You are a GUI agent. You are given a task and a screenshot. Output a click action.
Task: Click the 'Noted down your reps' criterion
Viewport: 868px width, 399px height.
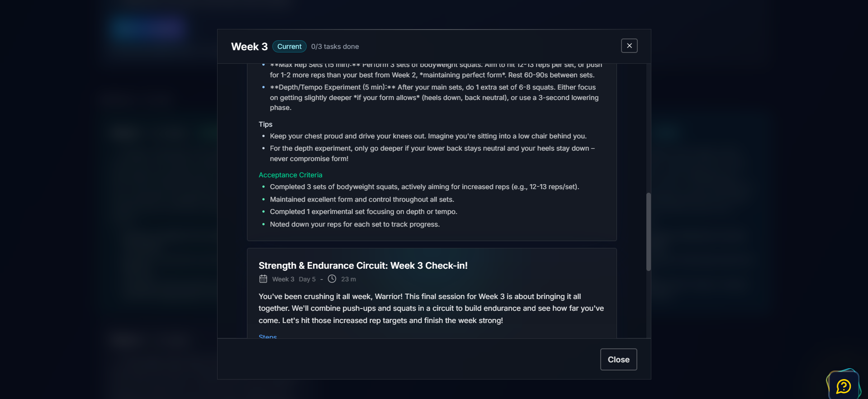(x=355, y=224)
